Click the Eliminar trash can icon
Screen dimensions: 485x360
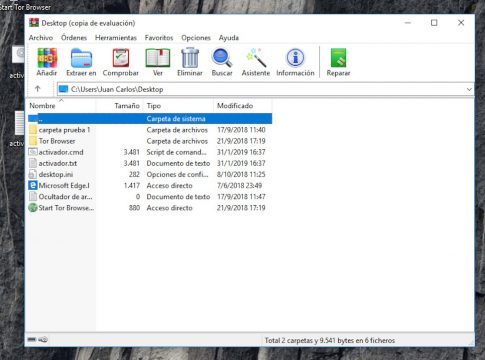(190, 58)
